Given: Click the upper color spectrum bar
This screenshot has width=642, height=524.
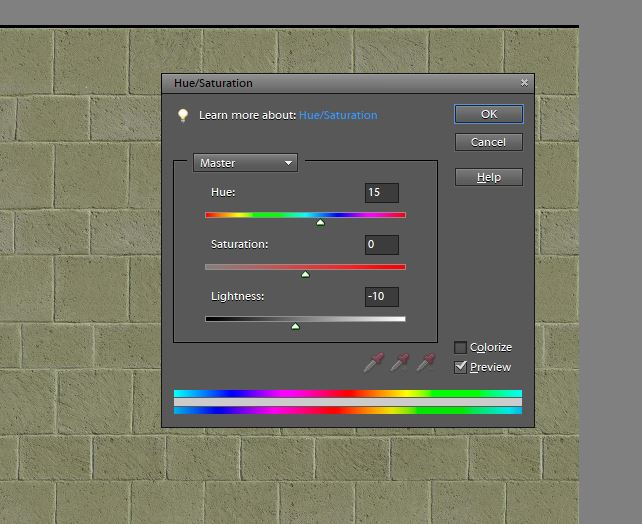Looking at the screenshot, I should click(x=347, y=394).
